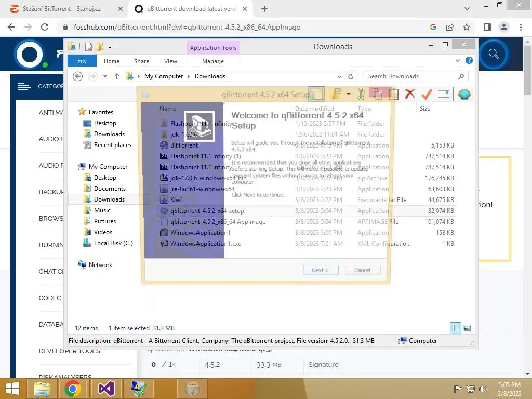Viewport: 532px width, 399px height.
Task: Open the View ribbon tab
Action: coord(170,61)
